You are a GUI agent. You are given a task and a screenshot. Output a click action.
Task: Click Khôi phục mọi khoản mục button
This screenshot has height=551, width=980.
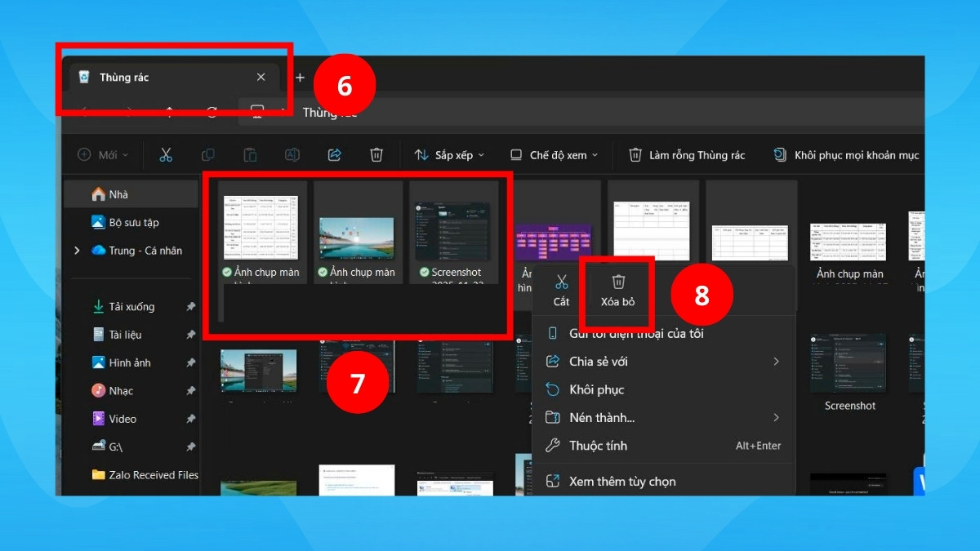[846, 155]
